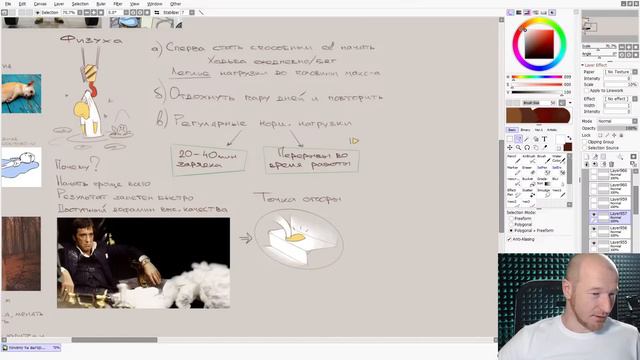Delete the selected layer with trash icon
The height and width of the screenshot is (360, 640).
point(611,164)
